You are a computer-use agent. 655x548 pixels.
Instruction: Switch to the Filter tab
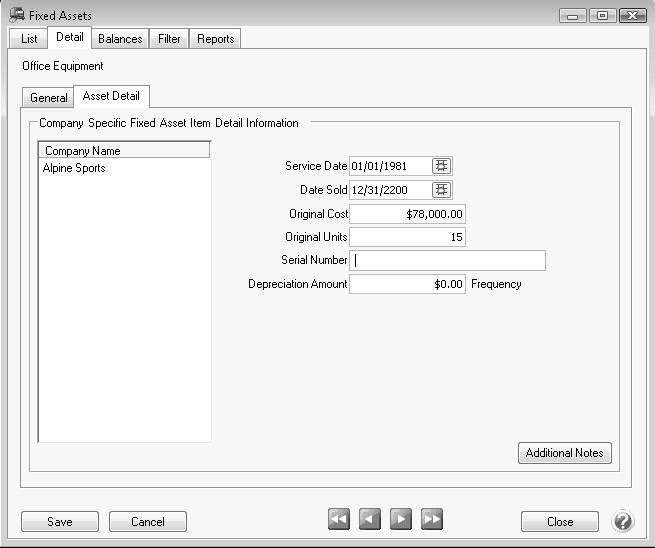point(169,39)
